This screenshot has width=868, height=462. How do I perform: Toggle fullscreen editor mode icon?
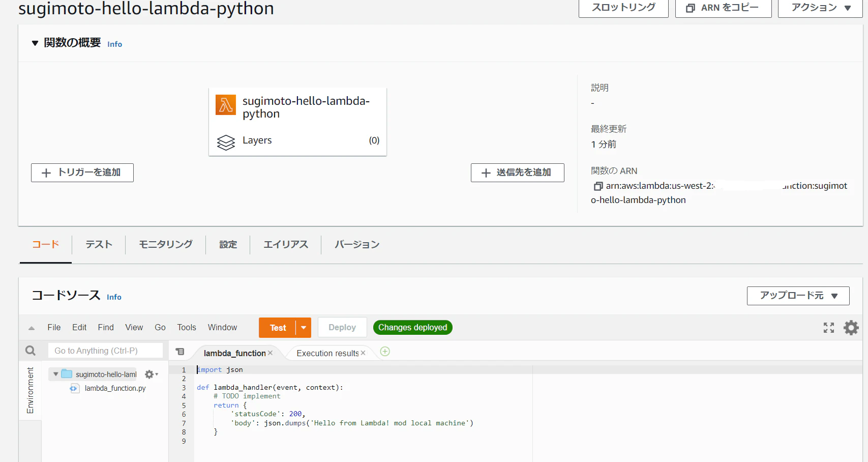[x=829, y=328]
